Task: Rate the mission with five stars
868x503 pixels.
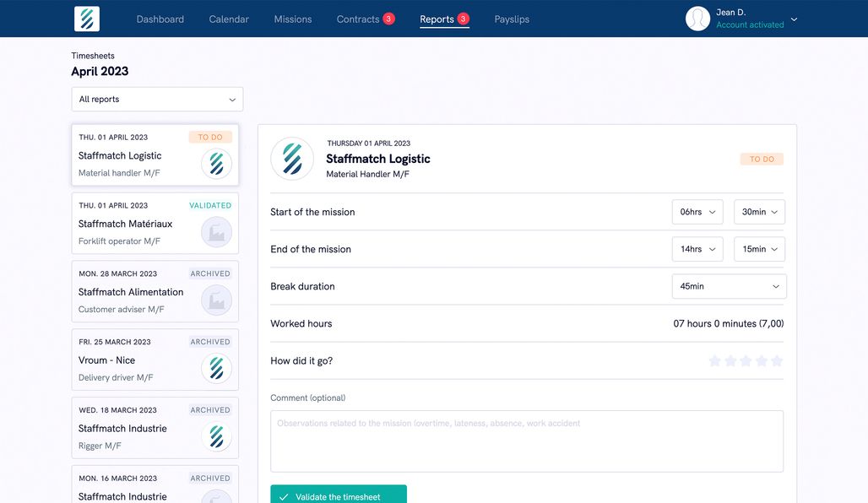Action: pyautogui.click(x=775, y=360)
